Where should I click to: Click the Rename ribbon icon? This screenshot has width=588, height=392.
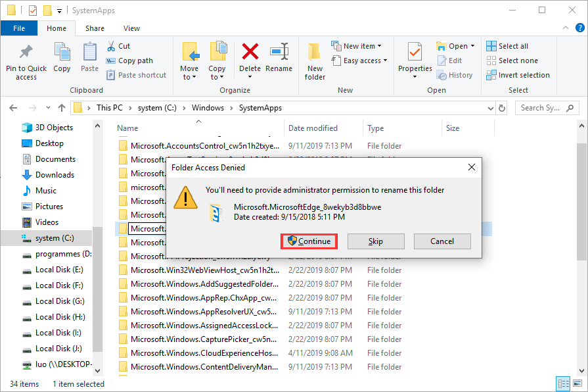pos(279,52)
